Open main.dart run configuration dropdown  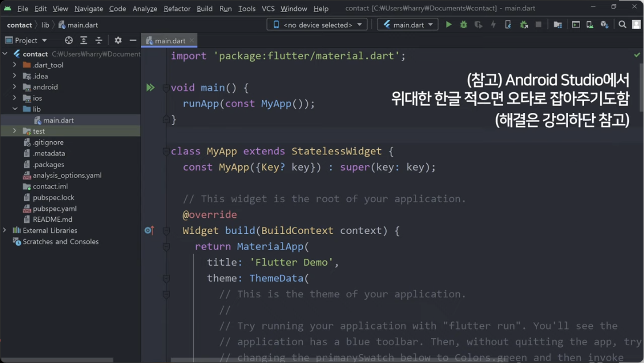point(407,25)
